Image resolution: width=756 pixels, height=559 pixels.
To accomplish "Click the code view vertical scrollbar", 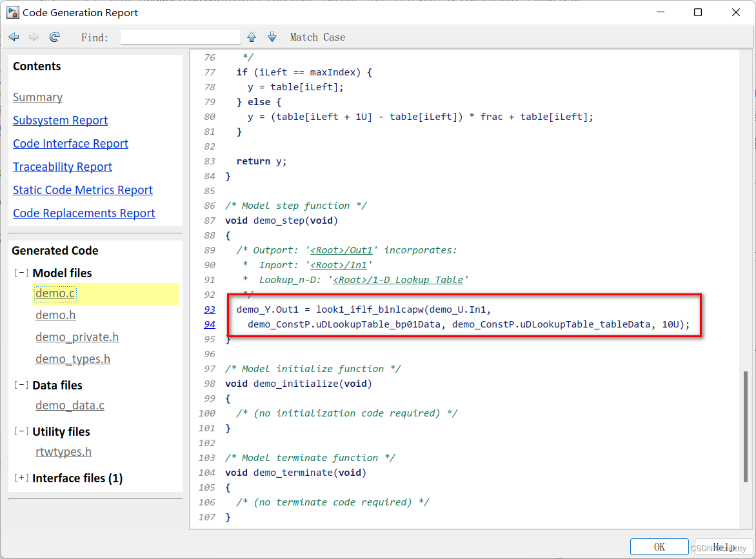I will pyautogui.click(x=746, y=426).
